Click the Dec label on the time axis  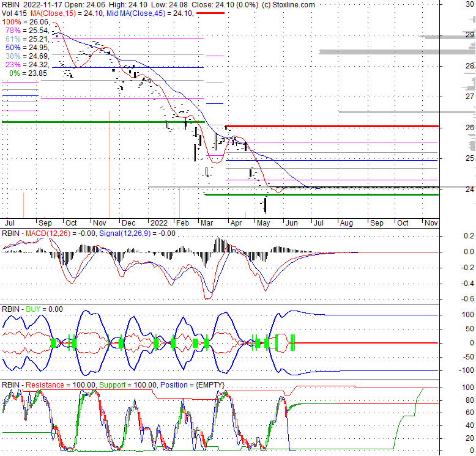pyautogui.click(x=128, y=223)
